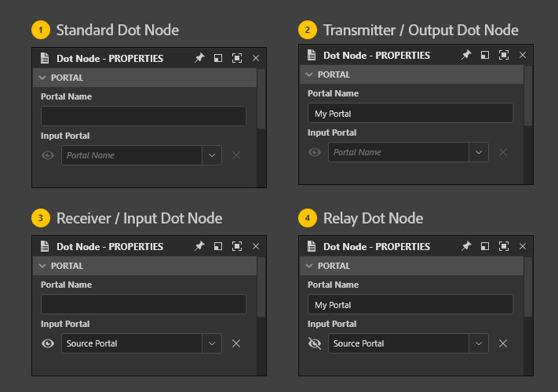The image size is (558, 392).
Task: Click My Portal name field in Transmitter panel
Action: 410,113
